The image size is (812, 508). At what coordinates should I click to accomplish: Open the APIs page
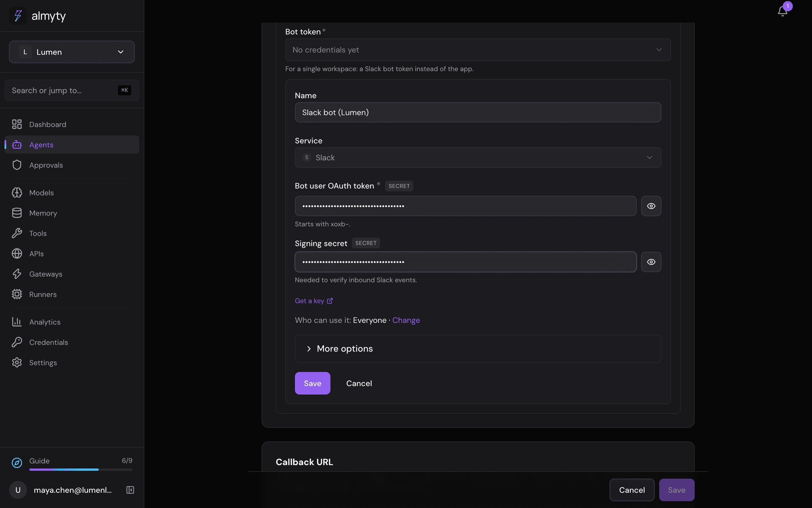[72, 254]
